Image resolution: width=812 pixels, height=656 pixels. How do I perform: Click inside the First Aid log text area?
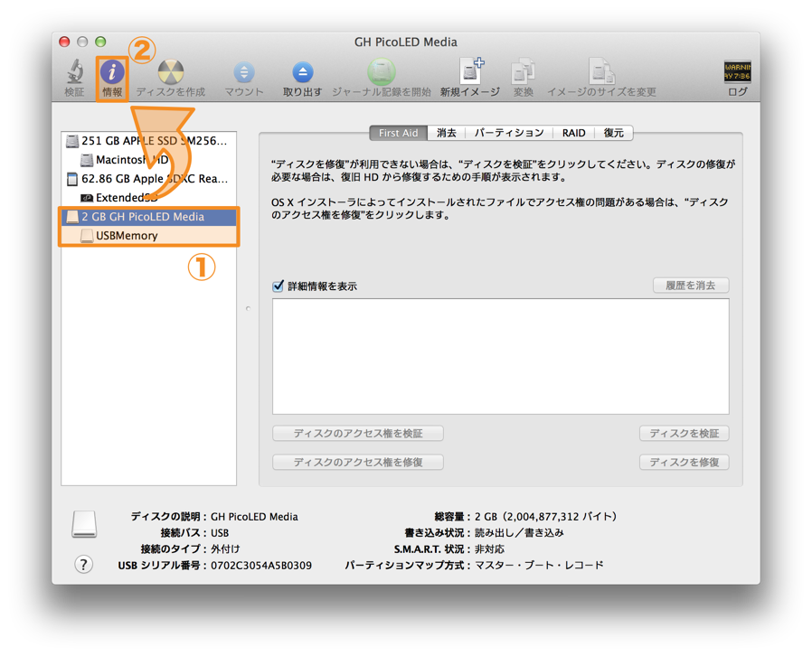click(x=501, y=356)
